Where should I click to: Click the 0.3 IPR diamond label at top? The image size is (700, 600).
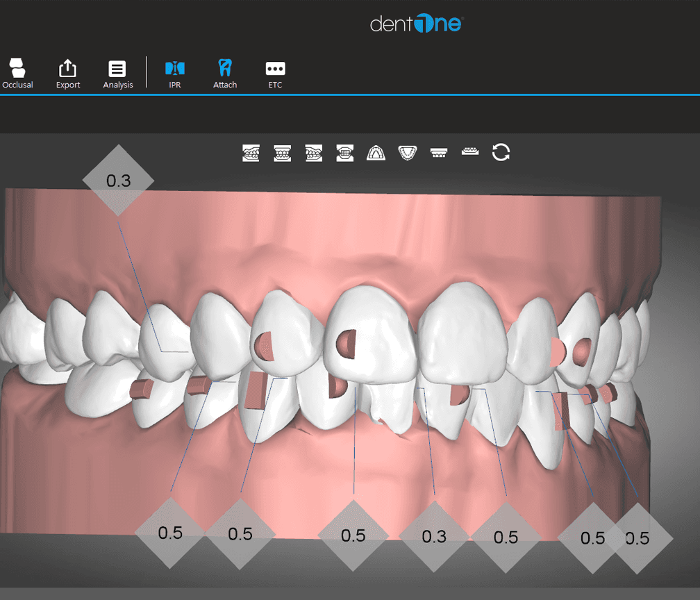tap(118, 181)
